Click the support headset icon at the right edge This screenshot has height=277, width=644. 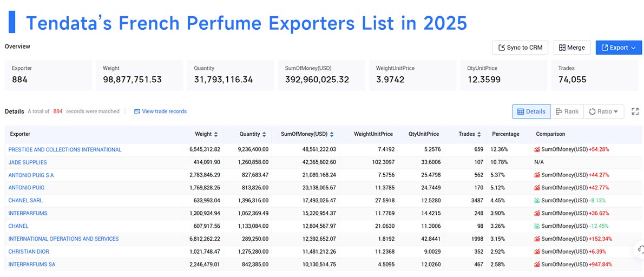640,249
